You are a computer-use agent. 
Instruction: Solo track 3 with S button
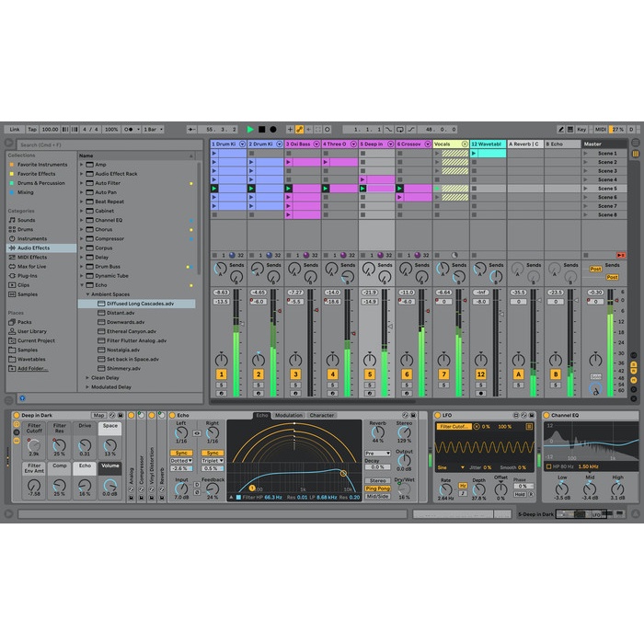coord(295,385)
